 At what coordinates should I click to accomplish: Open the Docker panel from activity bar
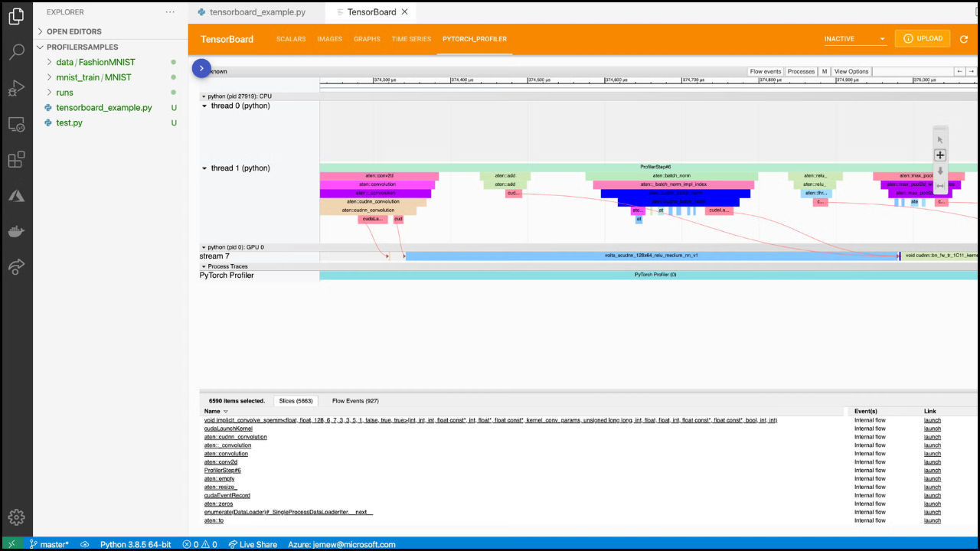(16, 231)
